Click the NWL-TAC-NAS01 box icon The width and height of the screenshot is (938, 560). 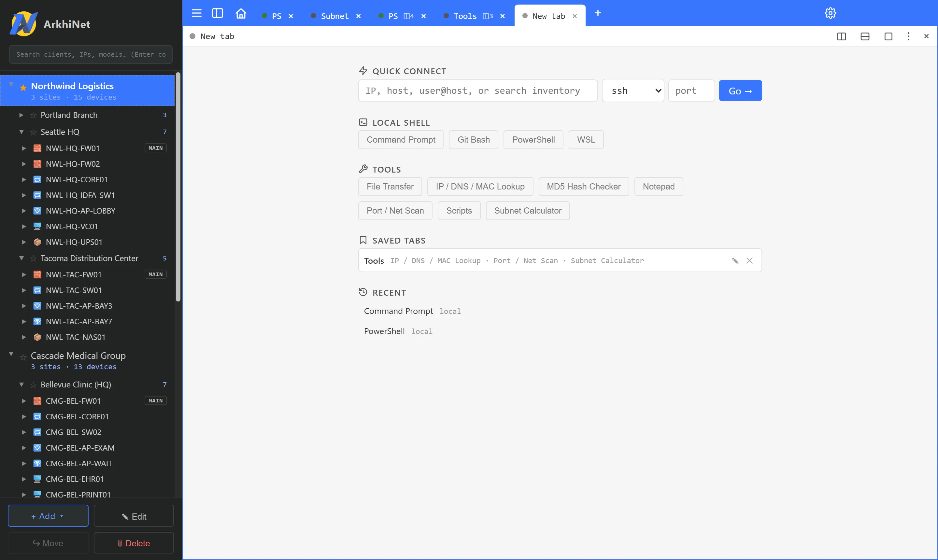(x=37, y=337)
